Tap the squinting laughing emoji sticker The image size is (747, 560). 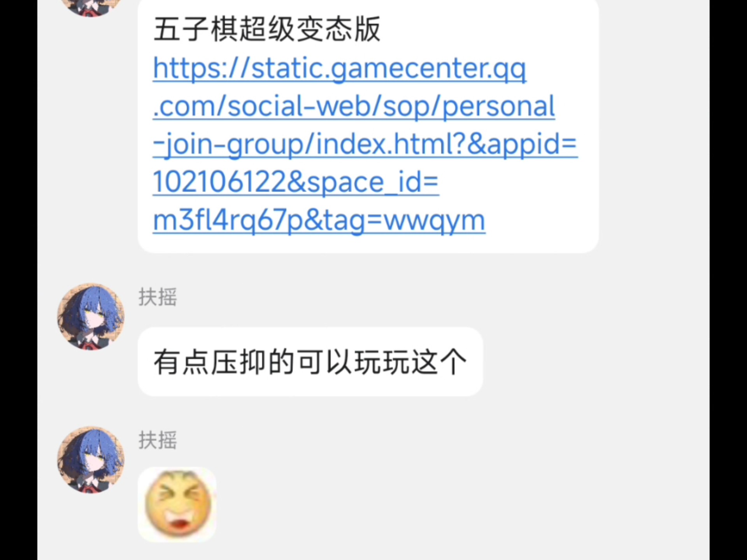(177, 504)
